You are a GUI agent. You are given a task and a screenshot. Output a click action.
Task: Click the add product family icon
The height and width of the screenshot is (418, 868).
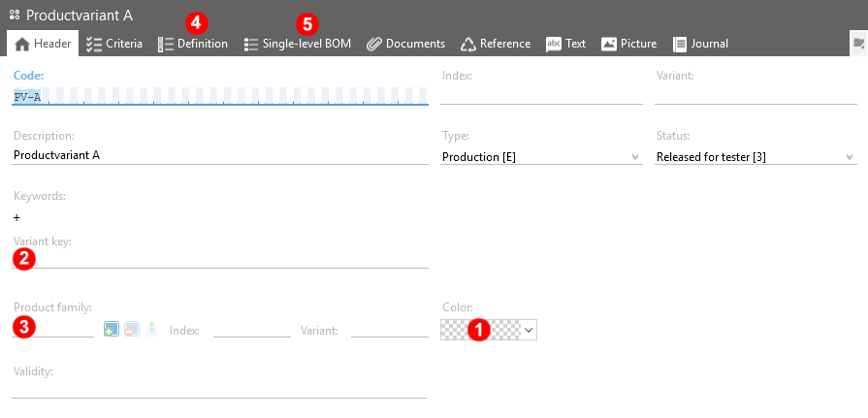112,330
